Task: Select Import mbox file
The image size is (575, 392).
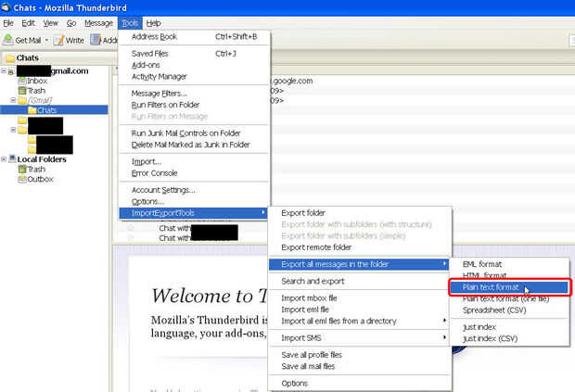Action: (360, 297)
